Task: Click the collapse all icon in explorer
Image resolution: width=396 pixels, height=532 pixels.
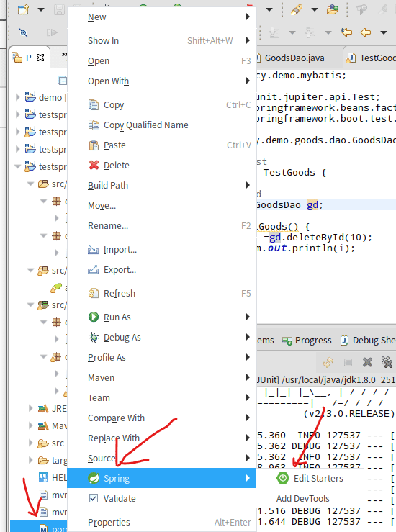Action: point(62,81)
